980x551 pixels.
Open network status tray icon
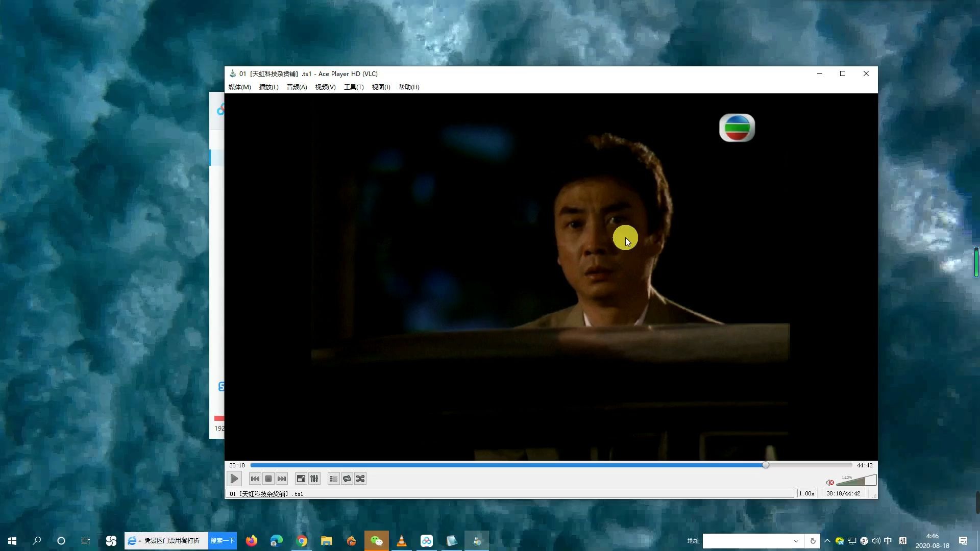tap(852, 541)
